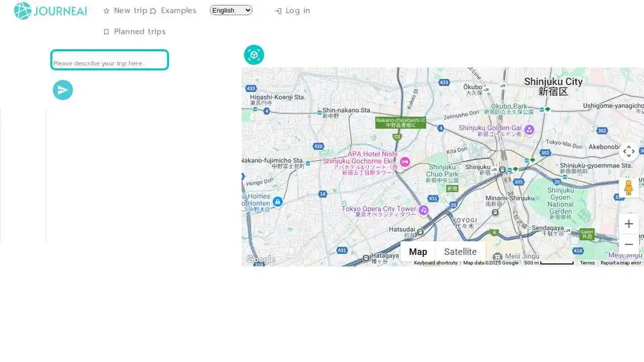The height and width of the screenshot is (362, 644).
Task: Switch to Map view
Action: pos(418,251)
